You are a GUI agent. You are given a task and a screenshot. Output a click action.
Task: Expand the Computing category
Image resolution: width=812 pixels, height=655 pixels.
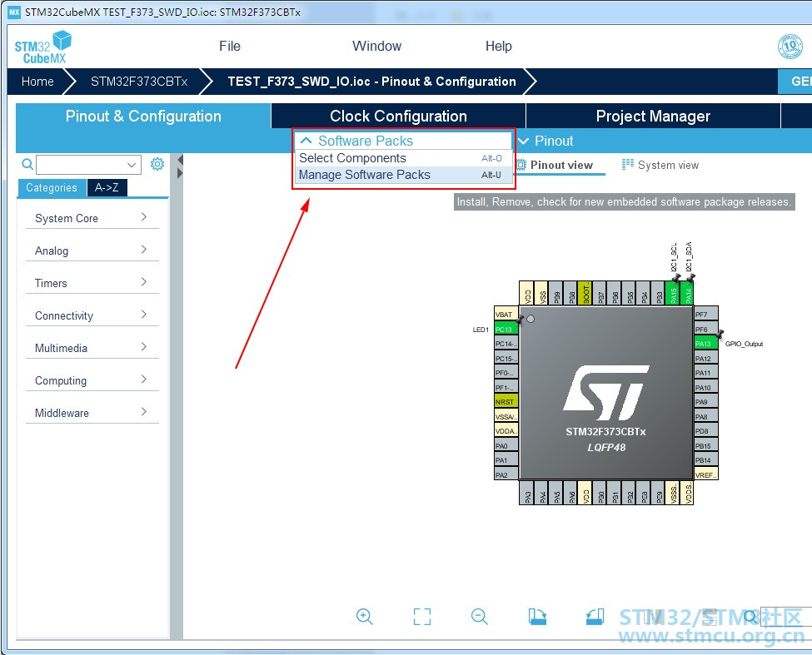[x=92, y=381]
